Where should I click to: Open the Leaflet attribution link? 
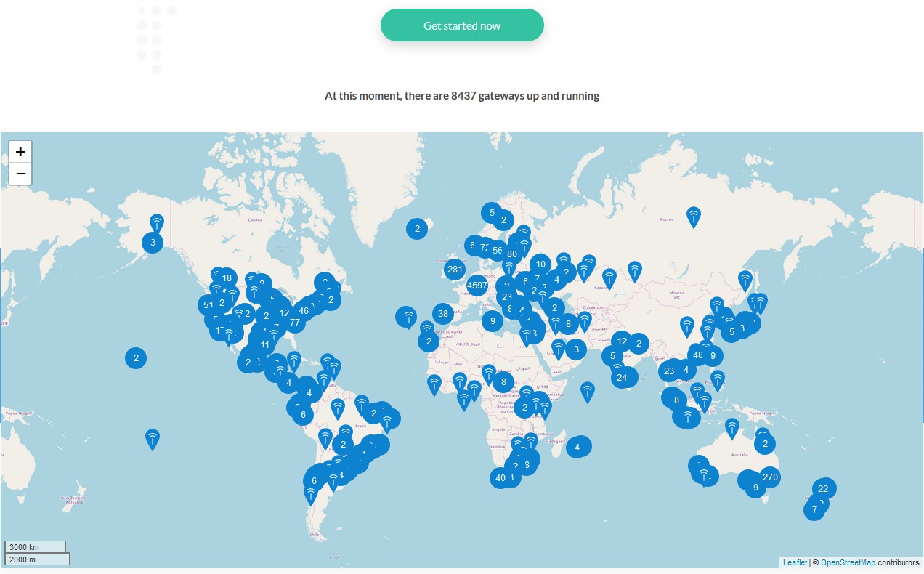pos(795,562)
